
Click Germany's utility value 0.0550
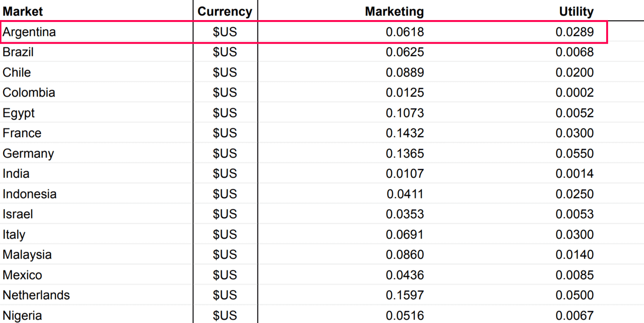point(574,154)
